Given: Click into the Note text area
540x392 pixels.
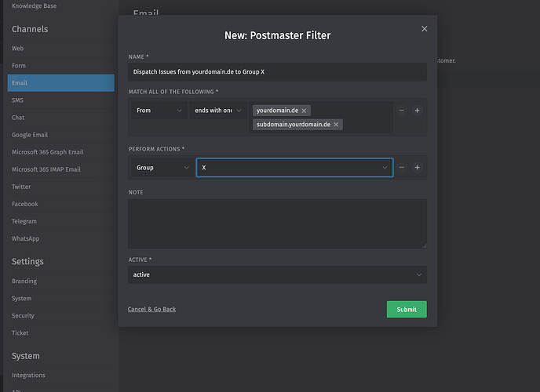Looking at the screenshot, I should pyautogui.click(x=277, y=223).
